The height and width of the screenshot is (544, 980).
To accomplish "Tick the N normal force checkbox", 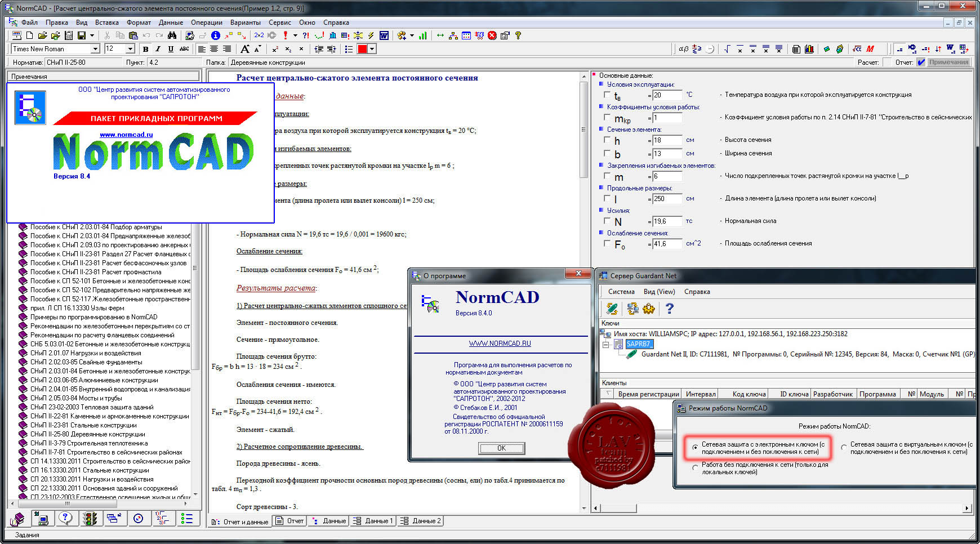I will coord(607,221).
